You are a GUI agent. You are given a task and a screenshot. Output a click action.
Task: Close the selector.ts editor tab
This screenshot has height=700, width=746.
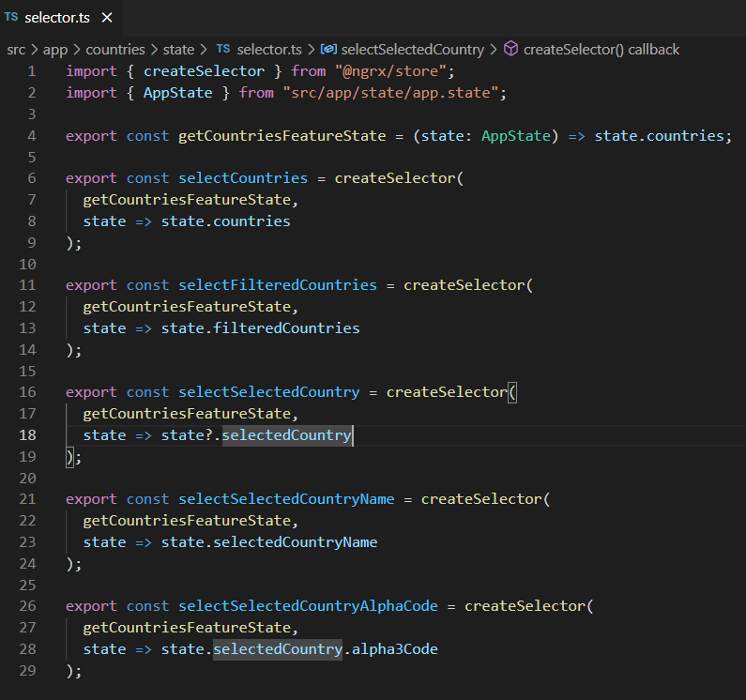pyautogui.click(x=107, y=18)
